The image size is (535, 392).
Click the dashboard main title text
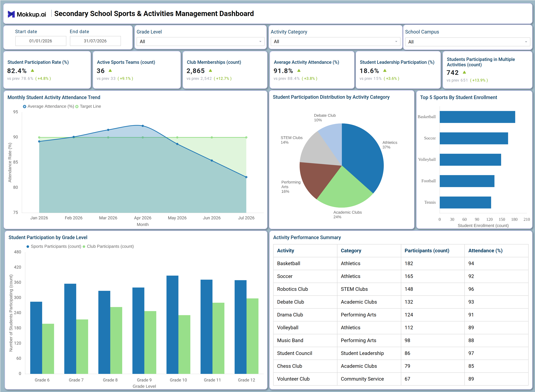coord(154,14)
